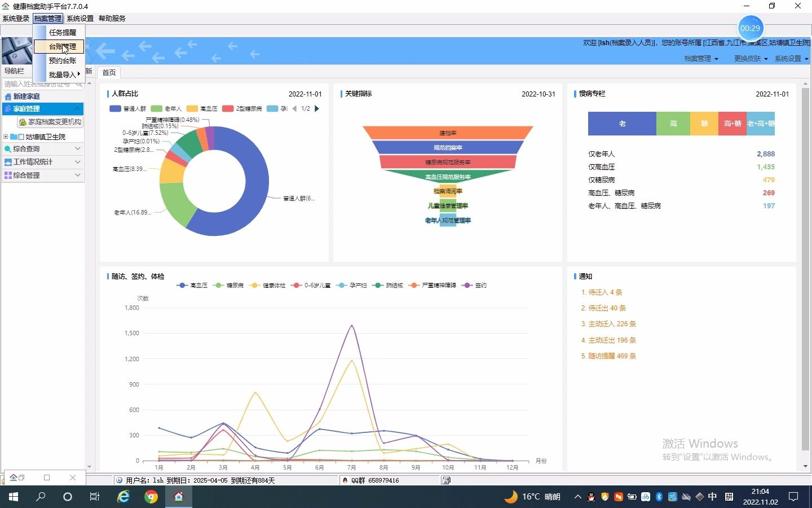812x508 pixels.
Task: Open the 系统设置 dropdown in blue header
Action: point(791,59)
